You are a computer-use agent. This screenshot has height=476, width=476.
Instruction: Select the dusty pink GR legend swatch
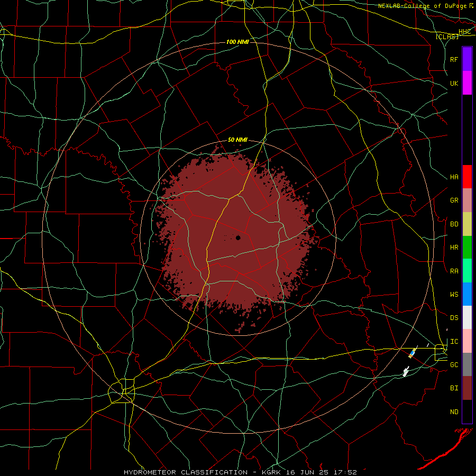[467, 200]
